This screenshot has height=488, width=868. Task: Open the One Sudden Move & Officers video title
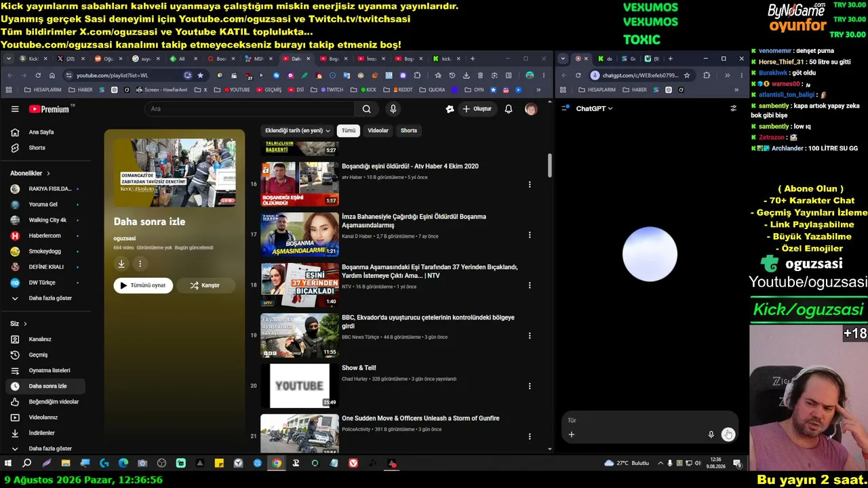[x=420, y=418]
